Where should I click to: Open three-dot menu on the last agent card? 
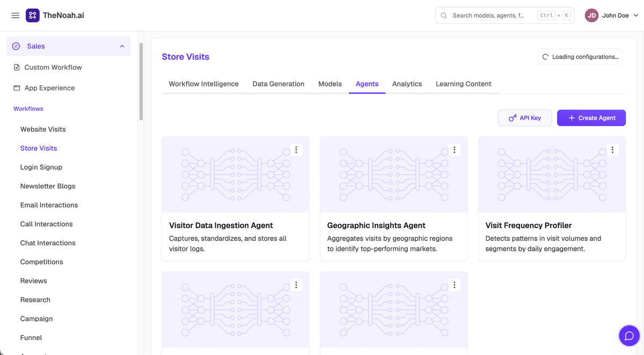pos(455,285)
